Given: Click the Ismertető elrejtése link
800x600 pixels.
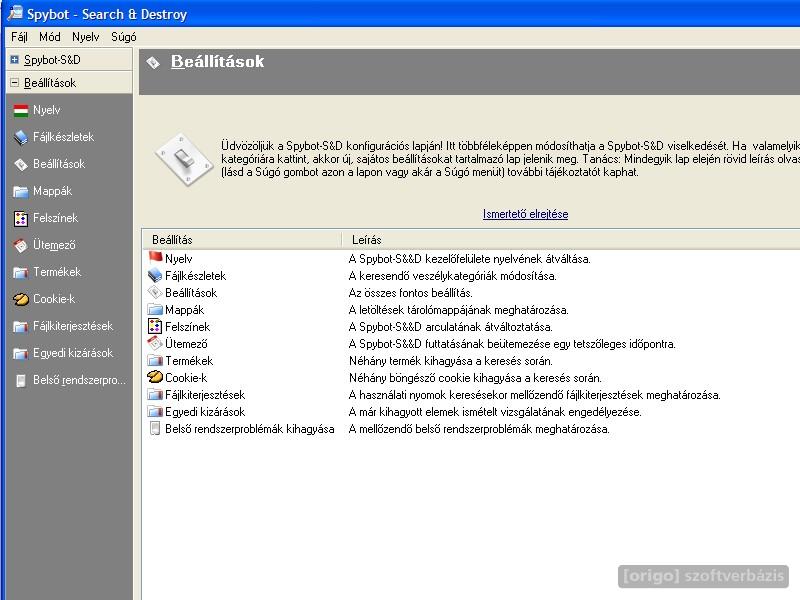Looking at the screenshot, I should (x=526, y=214).
